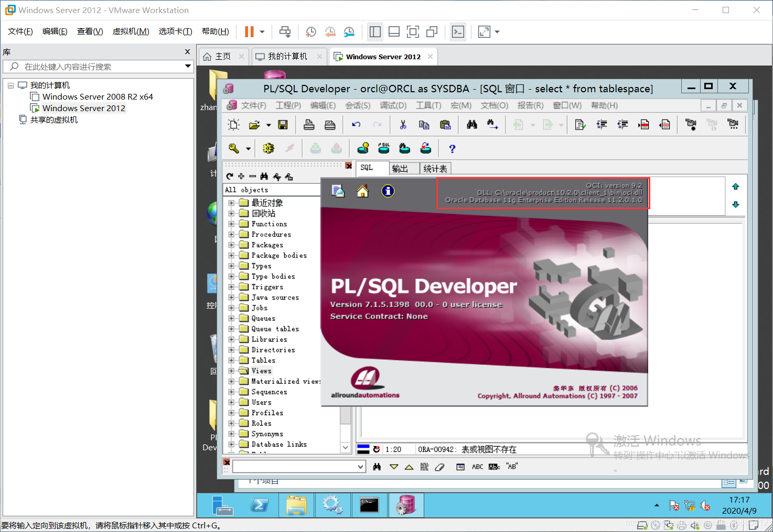Click the Undo arrow toolbar icon
The image size is (773, 532).
(356, 125)
